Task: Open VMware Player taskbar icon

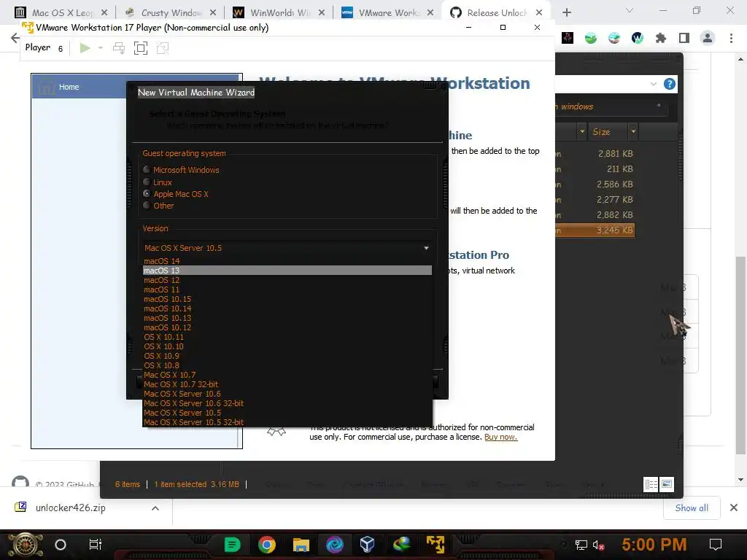Action: point(435,544)
